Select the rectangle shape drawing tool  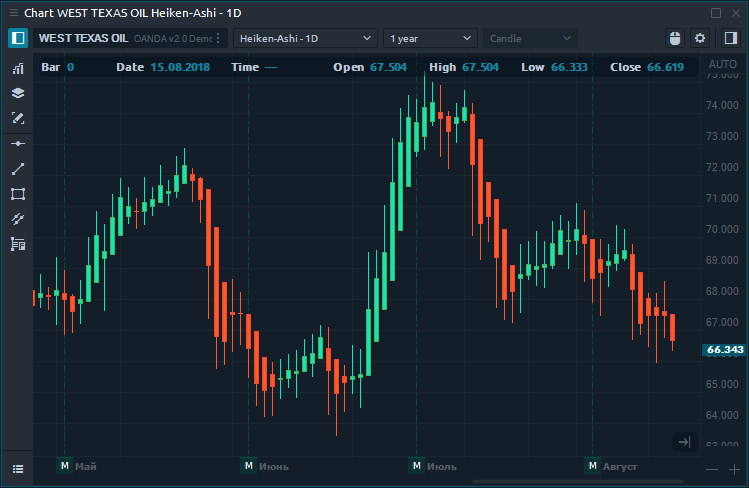click(18, 194)
